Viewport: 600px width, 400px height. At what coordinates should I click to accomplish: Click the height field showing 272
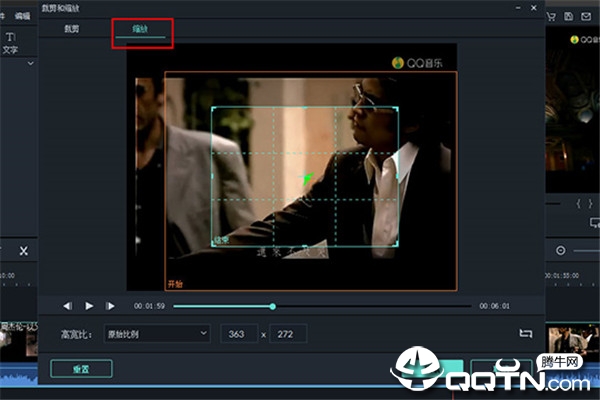(x=288, y=334)
